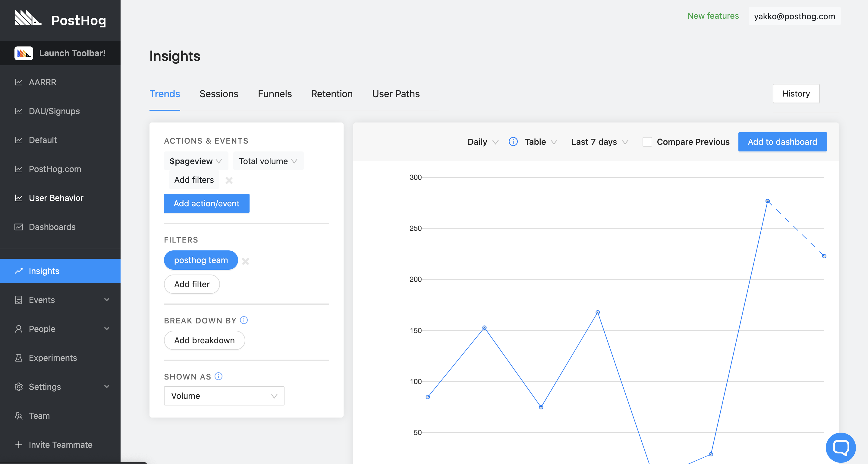Enable the Compare Previous checkbox
This screenshot has height=464, width=868.
pos(647,141)
